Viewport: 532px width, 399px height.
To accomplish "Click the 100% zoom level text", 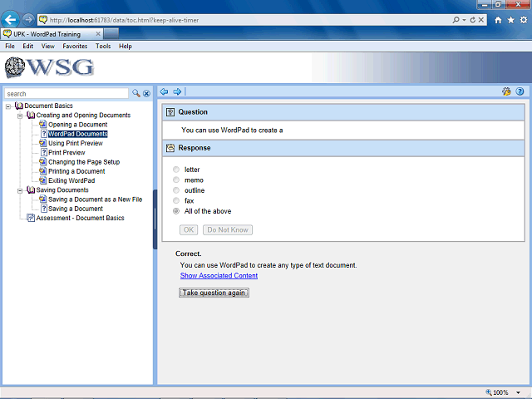I will (x=500, y=392).
